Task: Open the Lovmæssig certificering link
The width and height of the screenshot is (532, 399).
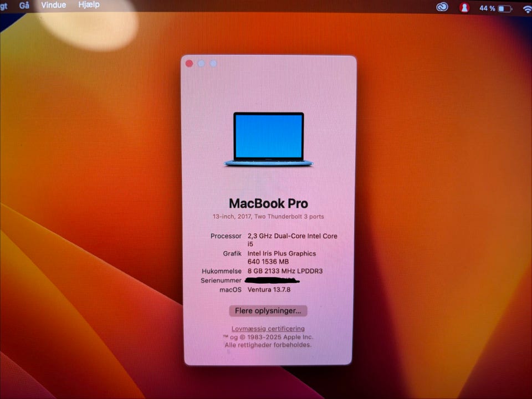Action: [x=268, y=329]
